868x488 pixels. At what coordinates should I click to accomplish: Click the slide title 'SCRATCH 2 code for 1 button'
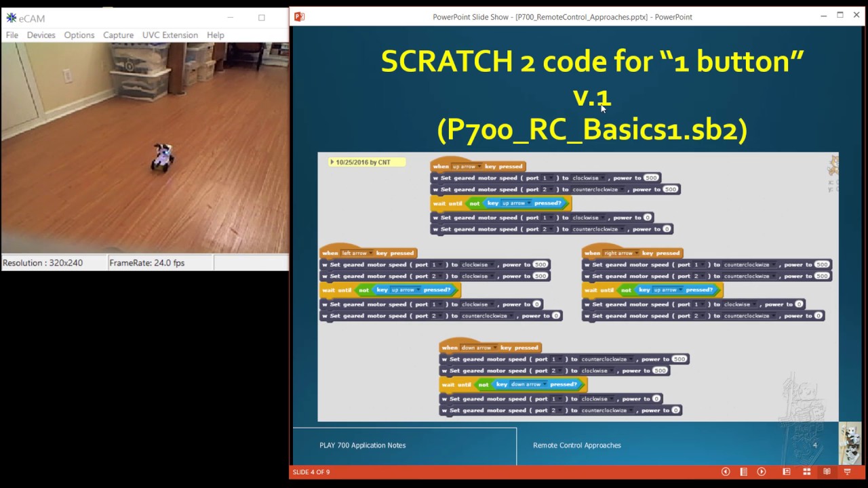point(592,62)
